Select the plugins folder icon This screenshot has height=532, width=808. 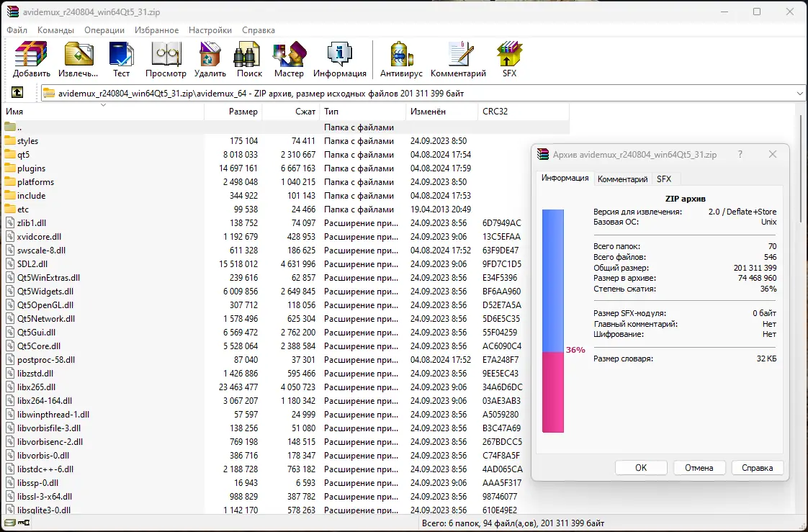10,168
